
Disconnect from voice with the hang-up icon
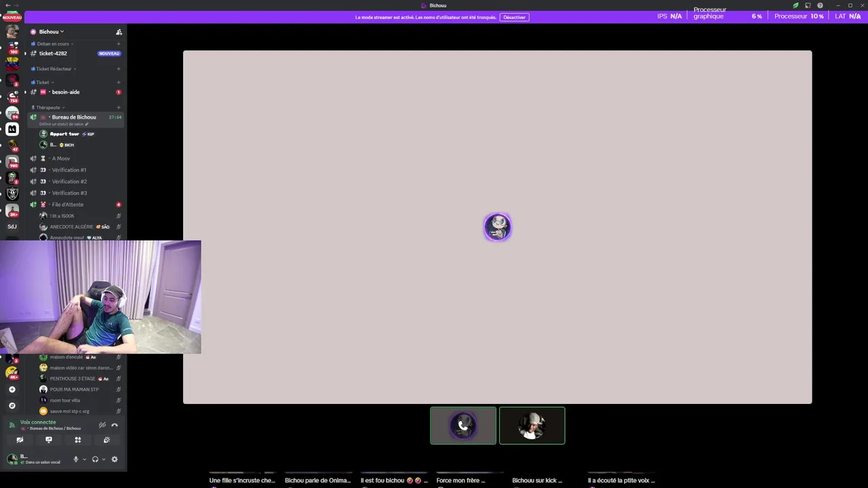[115, 425]
